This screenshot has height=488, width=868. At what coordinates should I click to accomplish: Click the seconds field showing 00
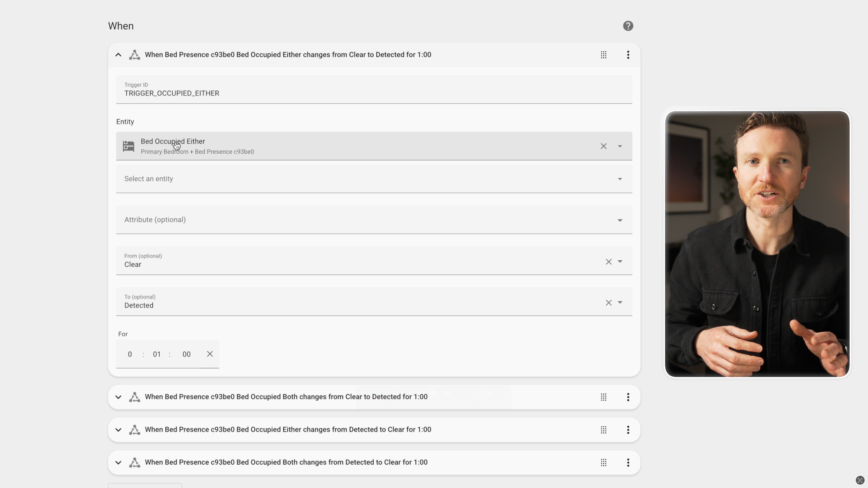pos(186,354)
